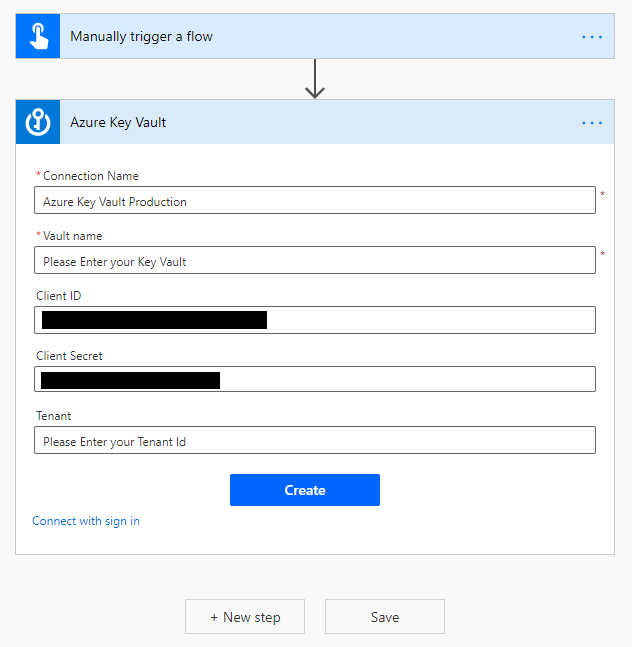Expand the Manually trigger a flow card
The width and height of the screenshot is (632, 647).
pos(315,36)
